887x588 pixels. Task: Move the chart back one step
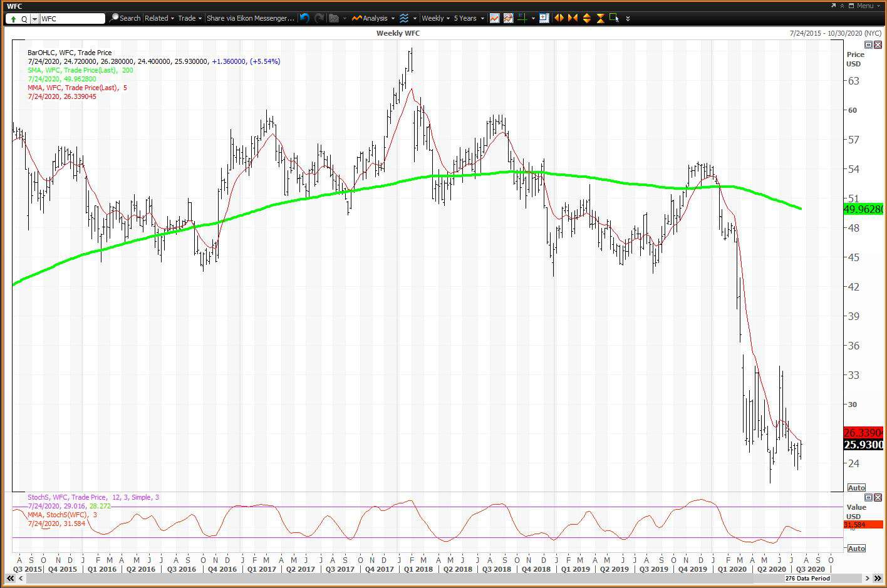[21, 578]
